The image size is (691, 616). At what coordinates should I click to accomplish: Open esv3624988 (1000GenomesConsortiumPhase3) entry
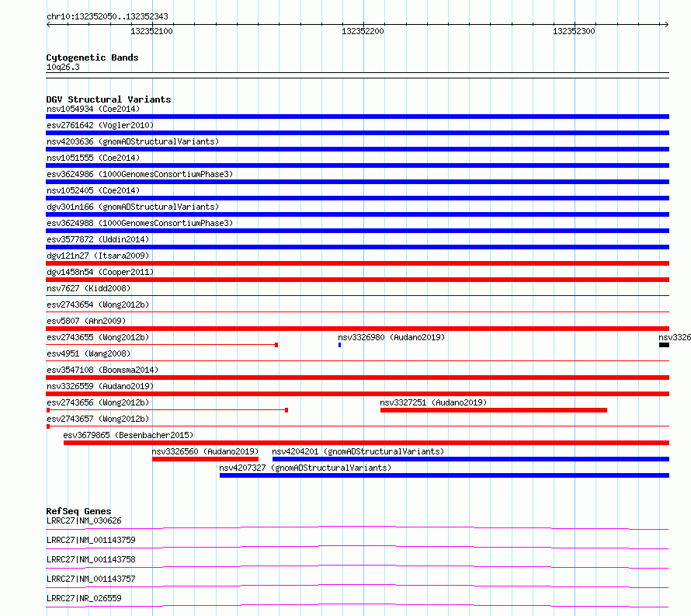140,223
